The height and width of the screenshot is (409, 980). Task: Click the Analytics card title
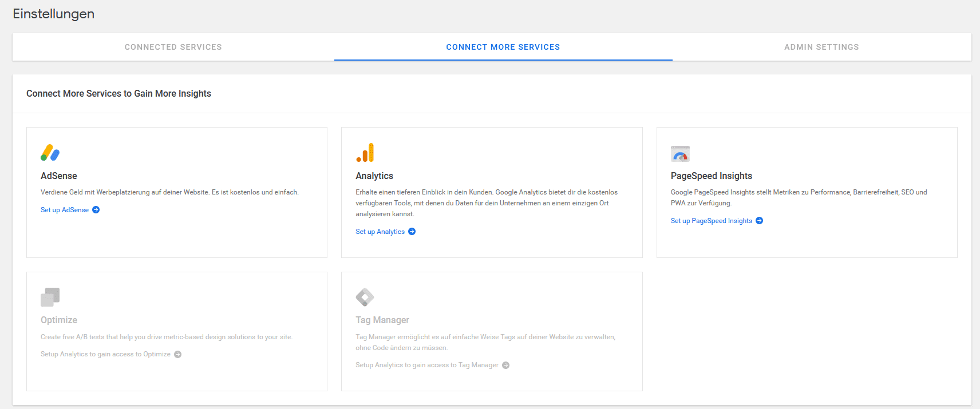pyautogui.click(x=374, y=176)
